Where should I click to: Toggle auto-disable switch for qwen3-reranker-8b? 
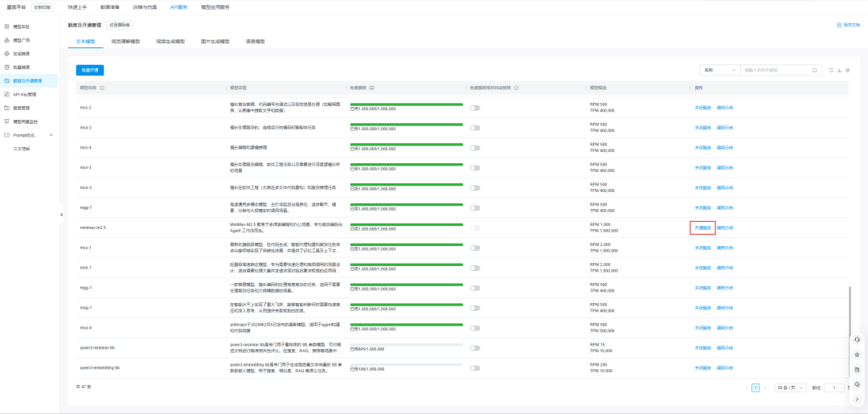[475, 348]
